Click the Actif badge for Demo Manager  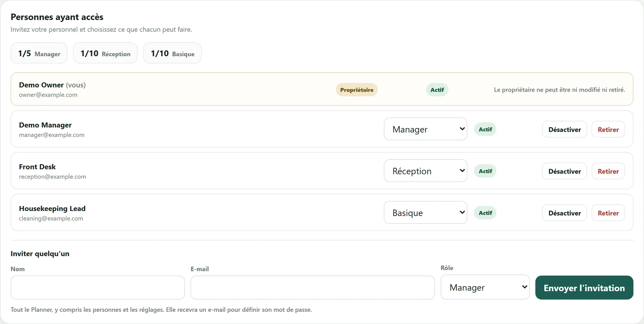(x=486, y=129)
